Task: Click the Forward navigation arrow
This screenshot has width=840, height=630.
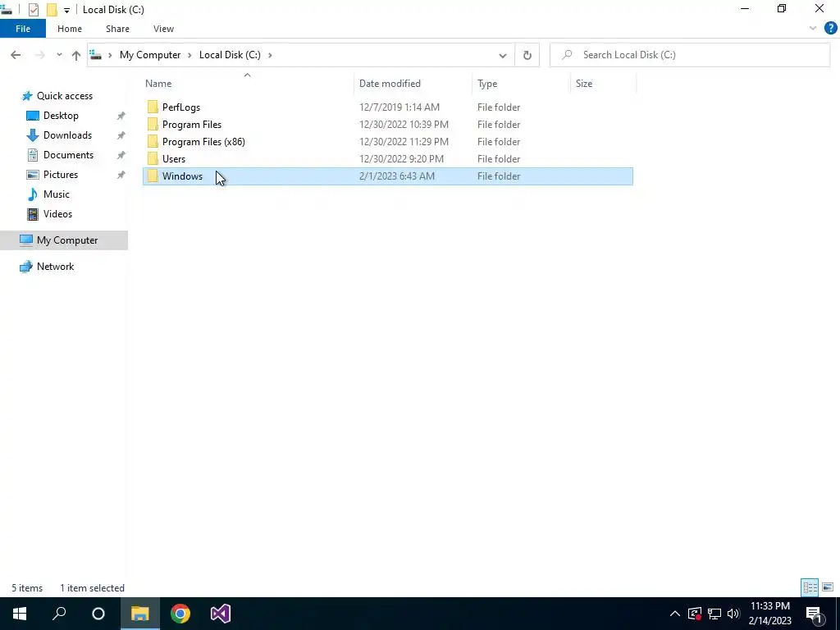Action: (39, 55)
